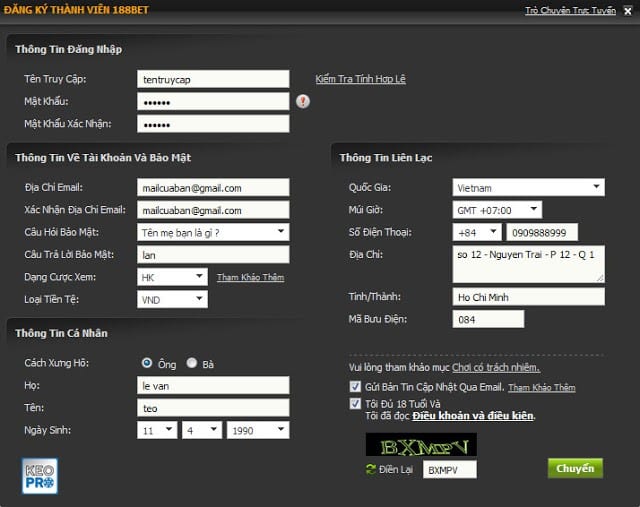Image resolution: width=640 pixels, height=507 pixels.
Task: Click the KEO PRO logo
Action: (x=40, y=476)
